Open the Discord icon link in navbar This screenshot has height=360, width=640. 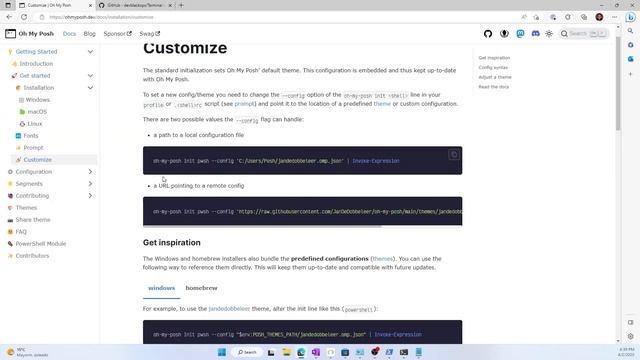click(x=535, y=34)
